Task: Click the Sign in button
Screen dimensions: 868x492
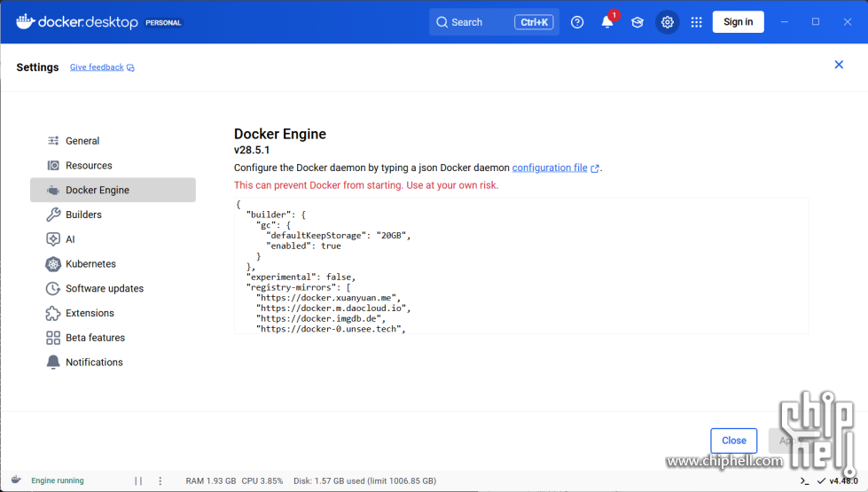Action: [738, 22]
